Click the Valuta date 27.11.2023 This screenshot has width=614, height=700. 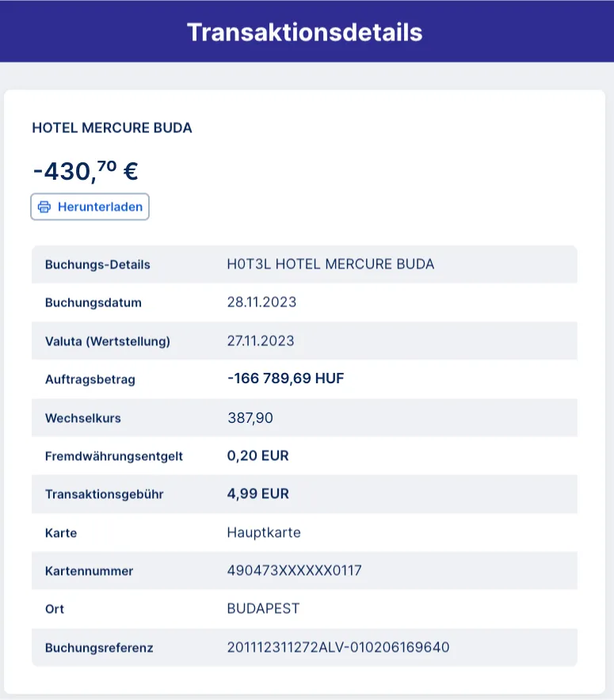(261, 341)
